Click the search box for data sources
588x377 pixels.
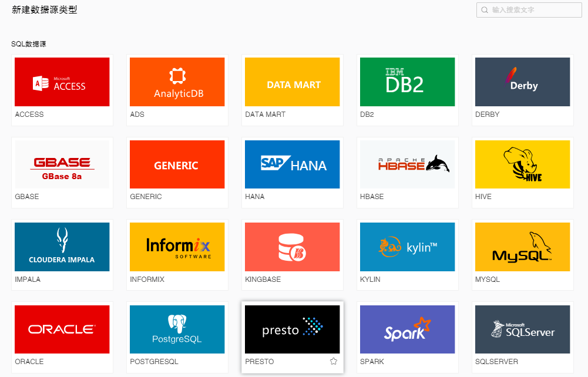click(535, 10)
